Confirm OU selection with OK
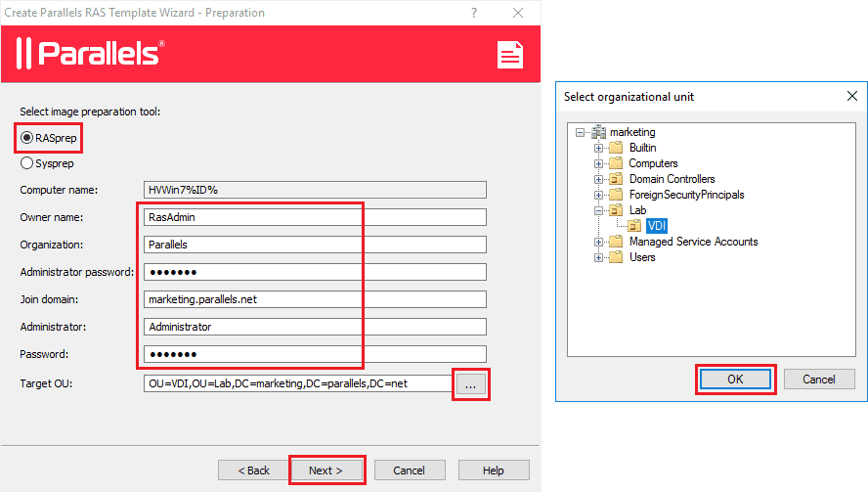 point(735,379)
